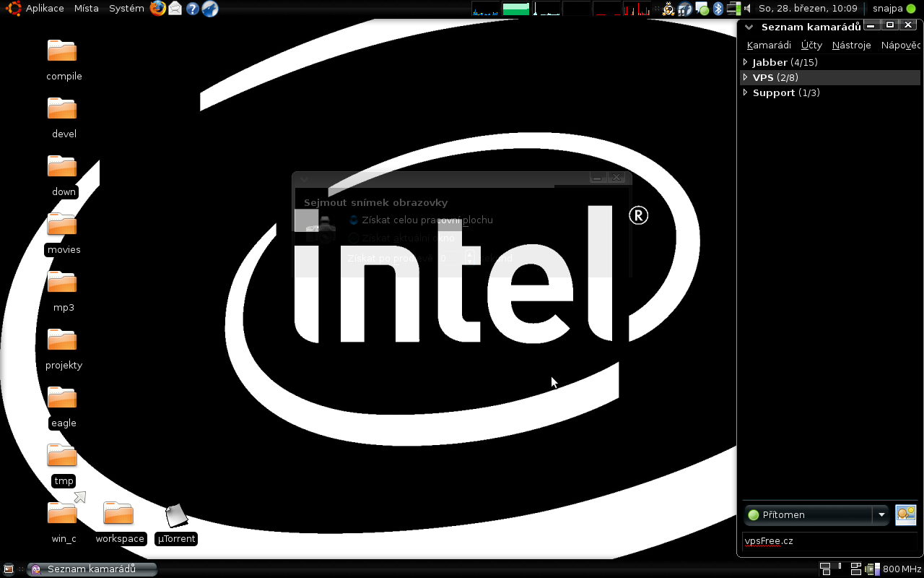Image resolution: width=924 pixels, height=578 pixels.
Task: Open the Přítomen status dropdown
Action: [816, 514]
